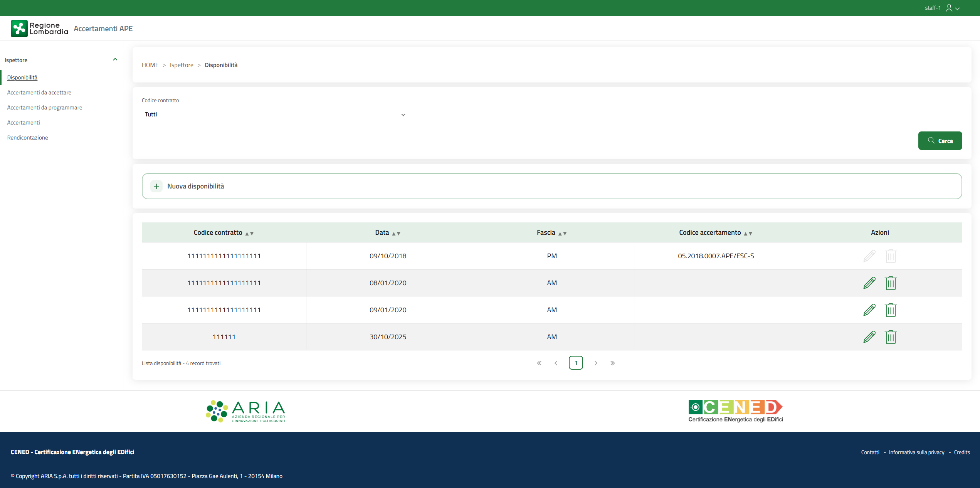
Task: Edit availability dated 08/01/2020 with pencil icon
Action: (869, 283)
